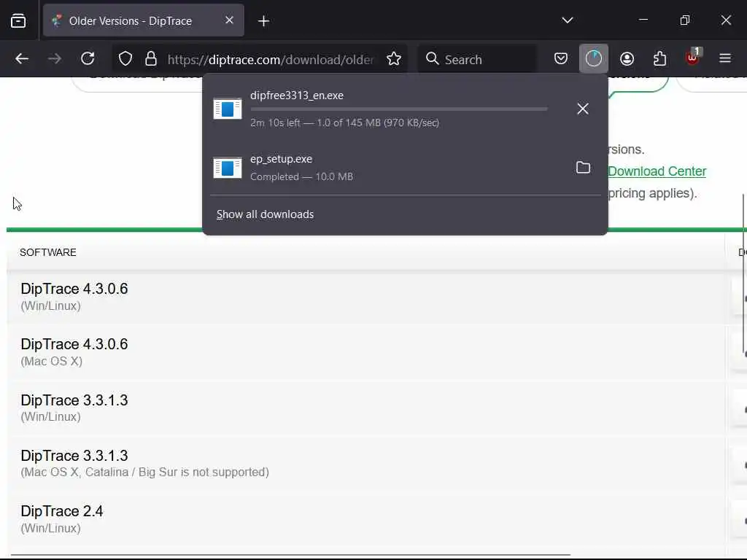Show ep_setup.exe in folder
The height and width of the screenshot is (560, 747).
(583, 168)
